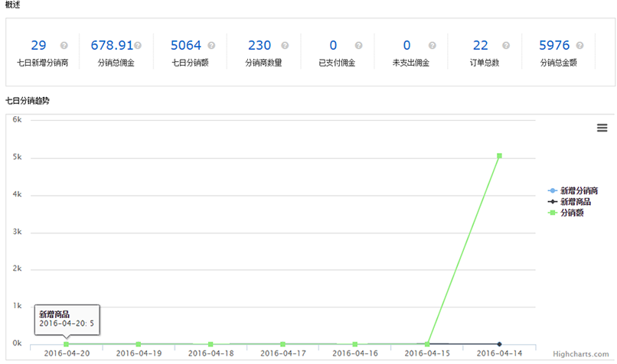This screenshot has width=617, height=364.
Task: Click the 230 分销商数量 figure
Action: point(260,46)
